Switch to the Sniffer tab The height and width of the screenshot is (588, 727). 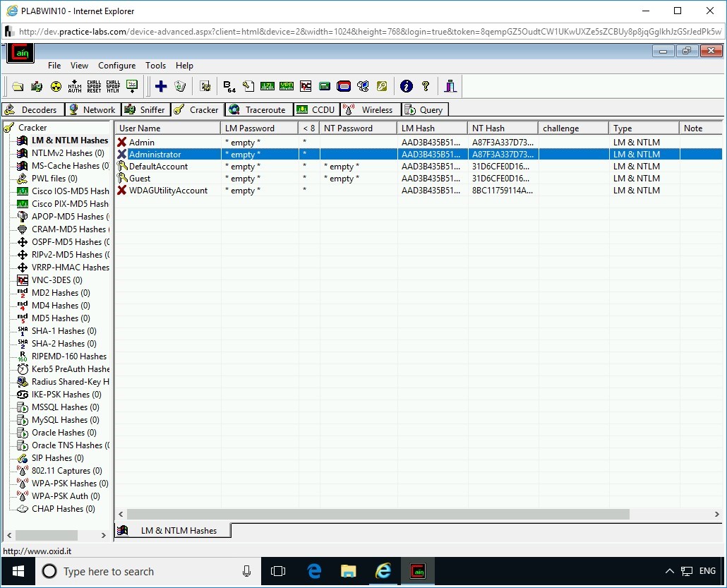(x=145, y=109)
